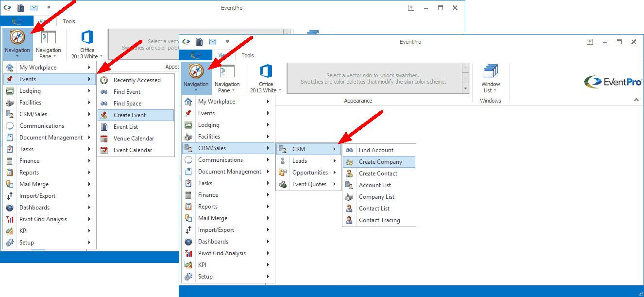Choose Office 2013 White skin in back window
The height and width of the screenshot is (297, 644).
pyautogui.click(x=87, y=44)
